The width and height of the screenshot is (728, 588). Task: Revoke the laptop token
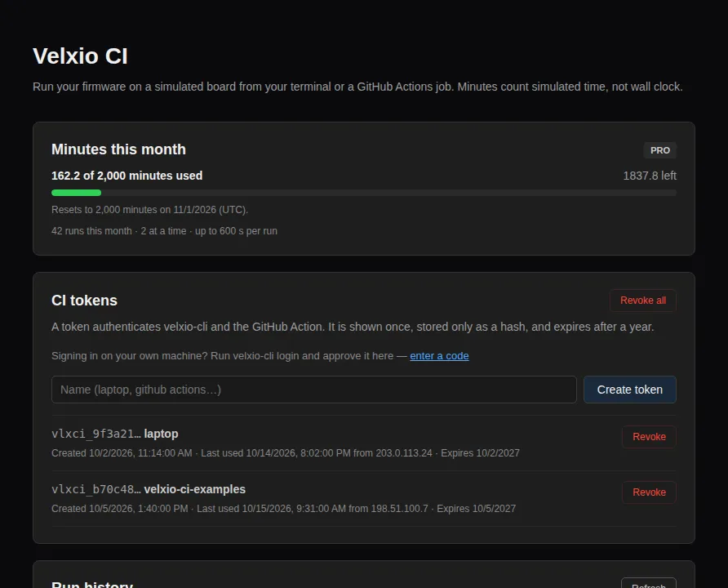coord(649,437)
